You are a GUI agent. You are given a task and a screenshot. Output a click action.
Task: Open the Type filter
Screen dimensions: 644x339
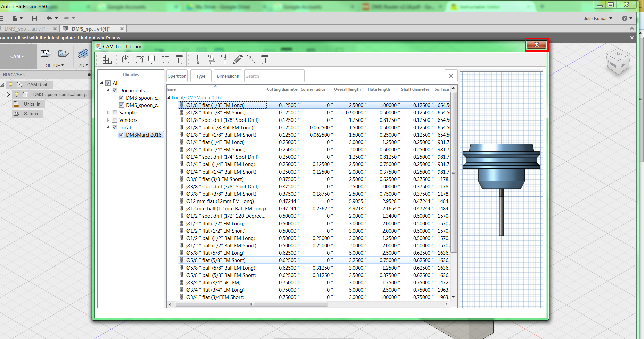pyautogui.click(x=201, y=76)
